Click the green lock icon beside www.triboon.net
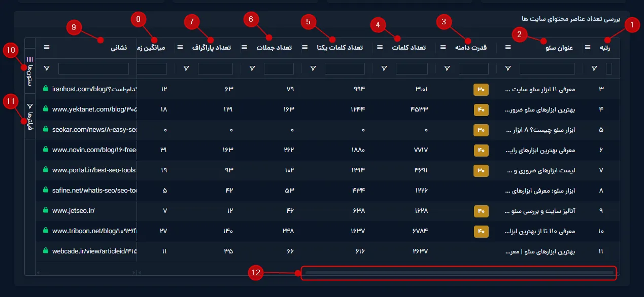The height and width of the screenshot is (297, 644). click(x=46, y=231)
